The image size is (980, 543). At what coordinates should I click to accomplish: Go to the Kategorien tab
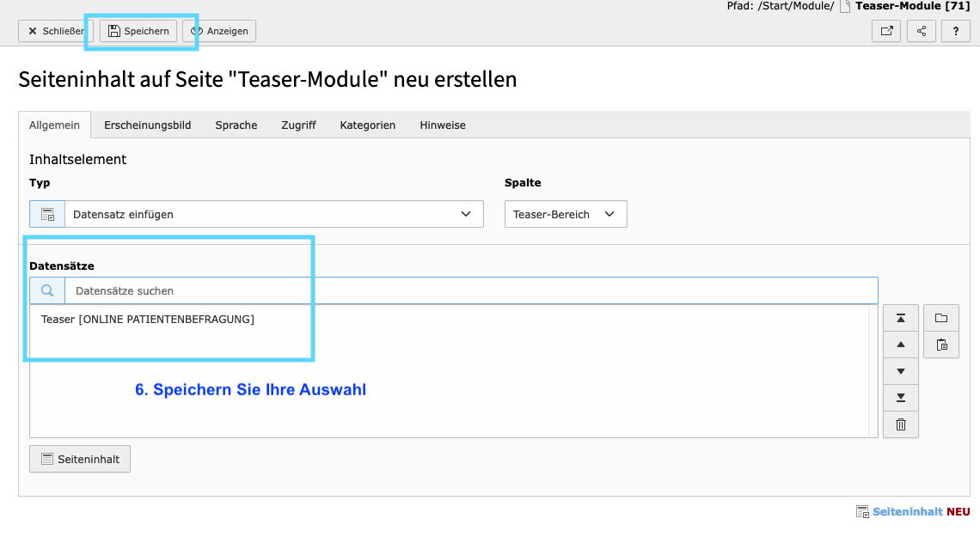click(367, 125)
